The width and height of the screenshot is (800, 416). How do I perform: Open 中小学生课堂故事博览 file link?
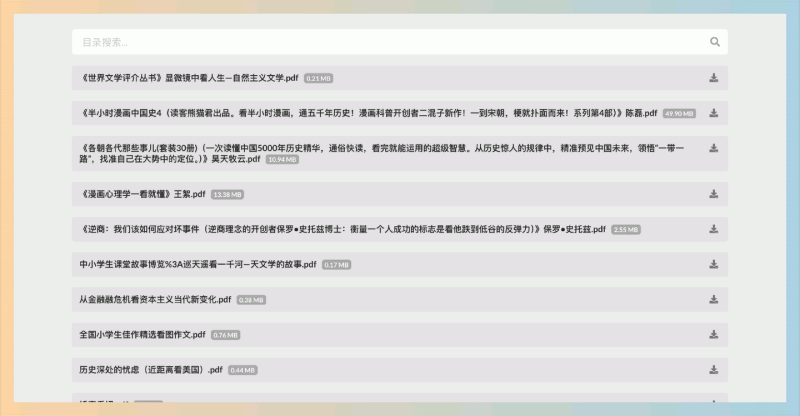pyautogui.click(x=198, y=264)
